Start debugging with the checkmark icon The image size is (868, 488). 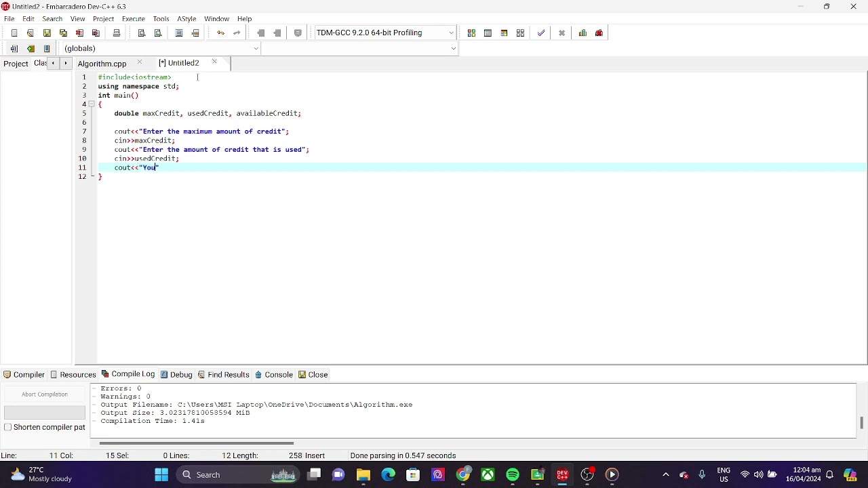[x=541, y=33]
